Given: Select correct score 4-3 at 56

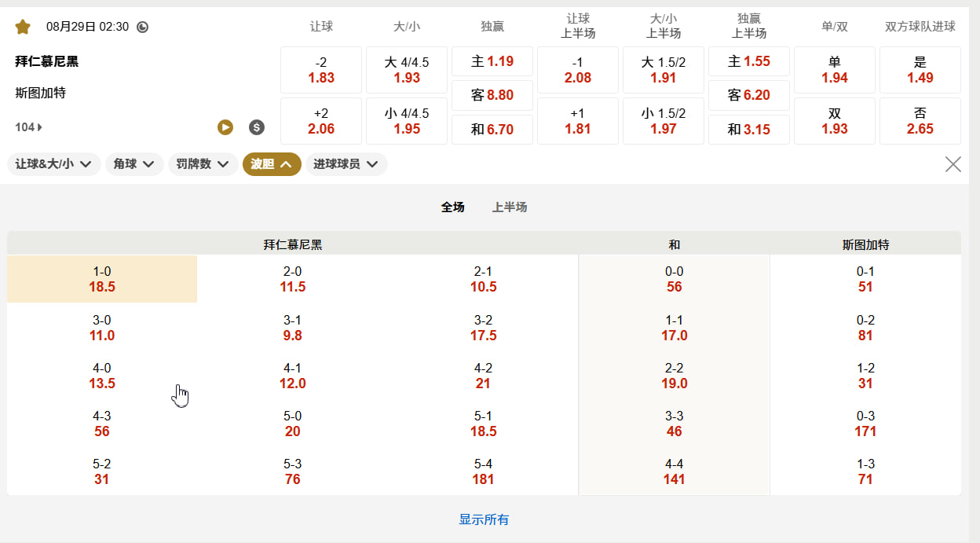Looking at the screenshot, I should (x=102, y=424).
